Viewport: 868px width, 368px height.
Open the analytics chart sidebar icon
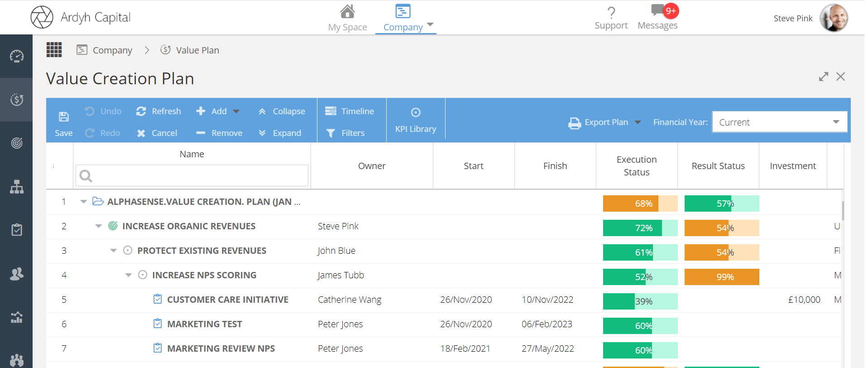pos(17,317)
